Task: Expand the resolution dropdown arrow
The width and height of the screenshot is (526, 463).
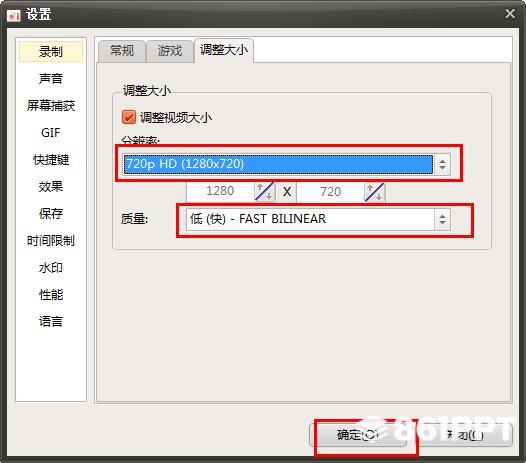Action: (x=442, y=164)
